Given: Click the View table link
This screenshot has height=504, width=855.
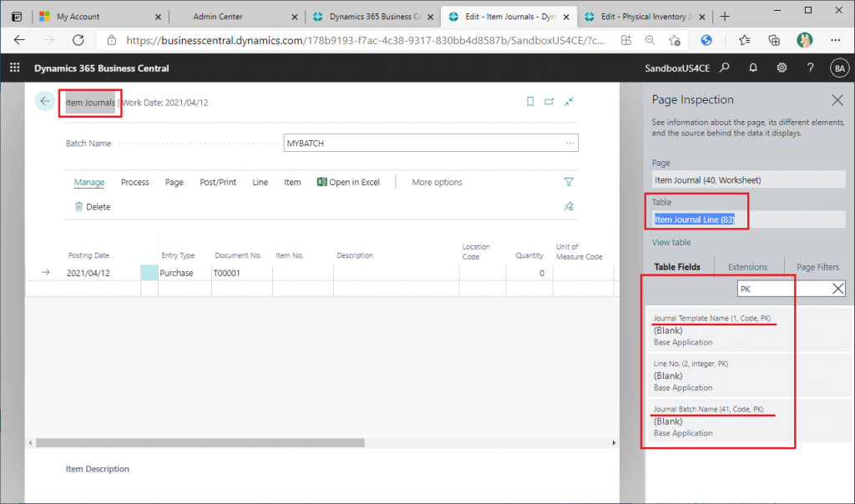Looking at the screenshot, I should point(671,243).
